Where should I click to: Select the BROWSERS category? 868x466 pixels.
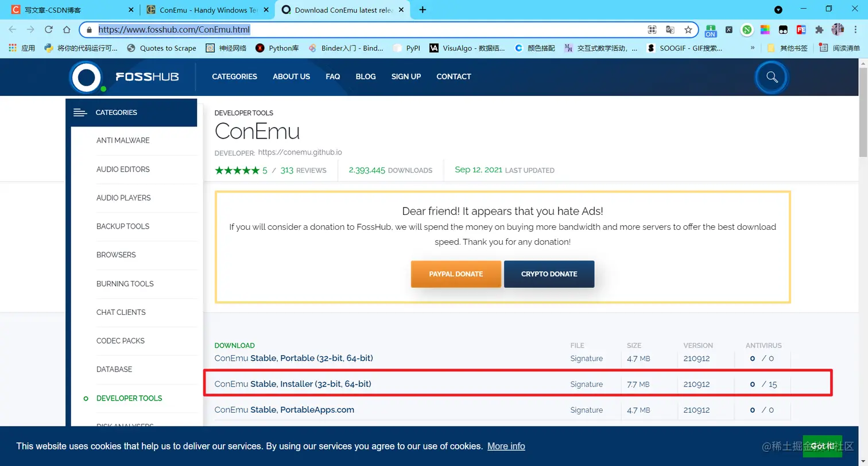pos(116,255)
